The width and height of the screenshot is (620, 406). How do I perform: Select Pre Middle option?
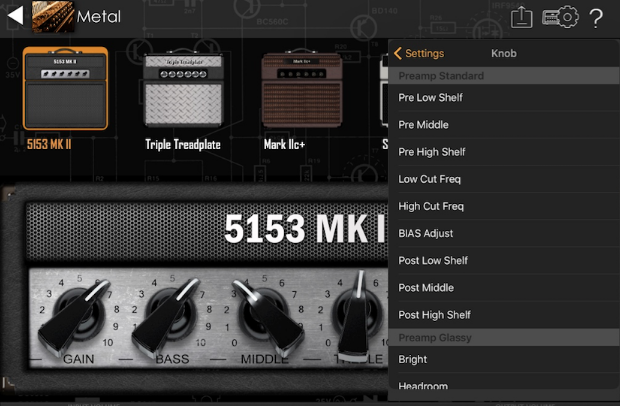tap(423, 125)
